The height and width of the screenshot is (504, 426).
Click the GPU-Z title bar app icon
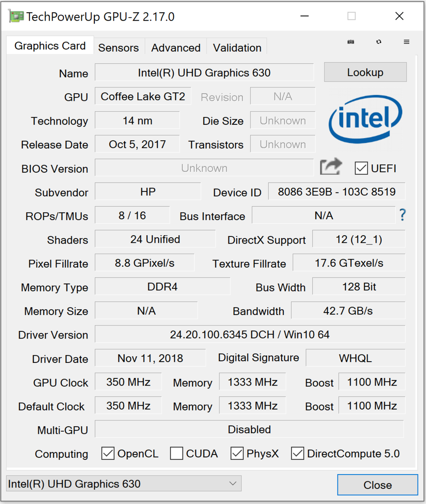click(16, 16)
